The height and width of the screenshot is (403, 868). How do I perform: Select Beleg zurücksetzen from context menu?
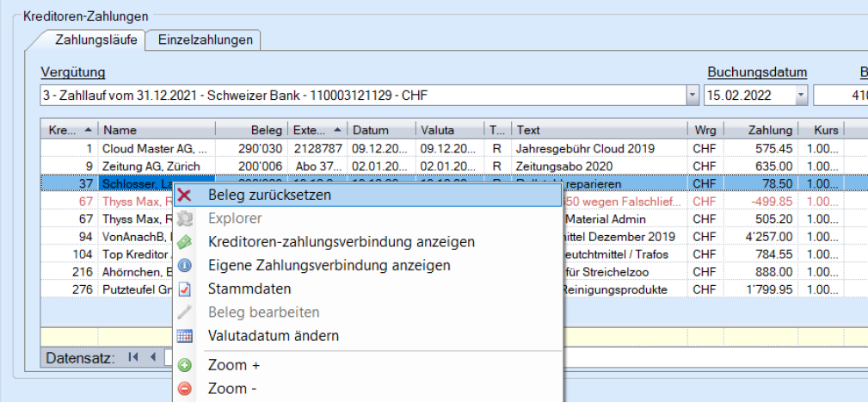pyautogui.click(x=367, y=195)
